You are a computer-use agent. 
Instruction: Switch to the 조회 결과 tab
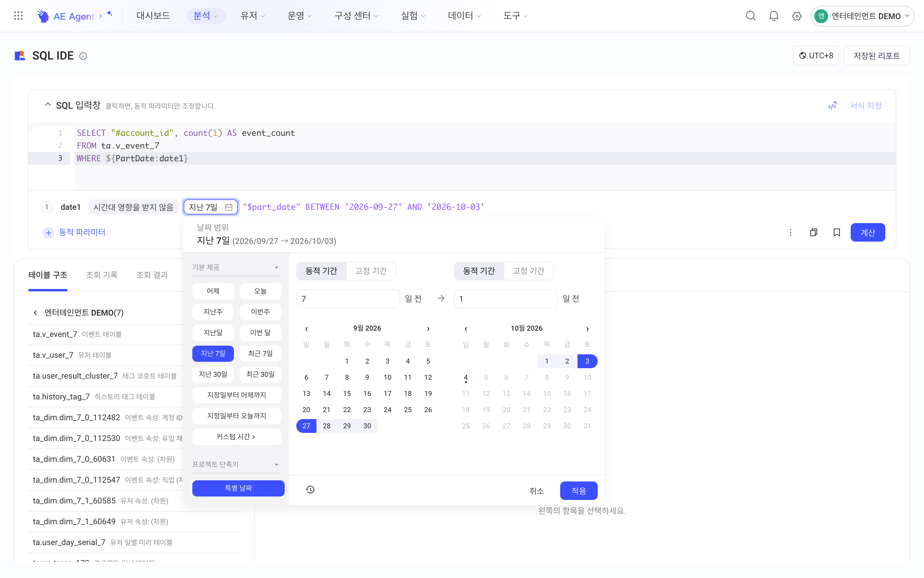click(x=152, y=275)
